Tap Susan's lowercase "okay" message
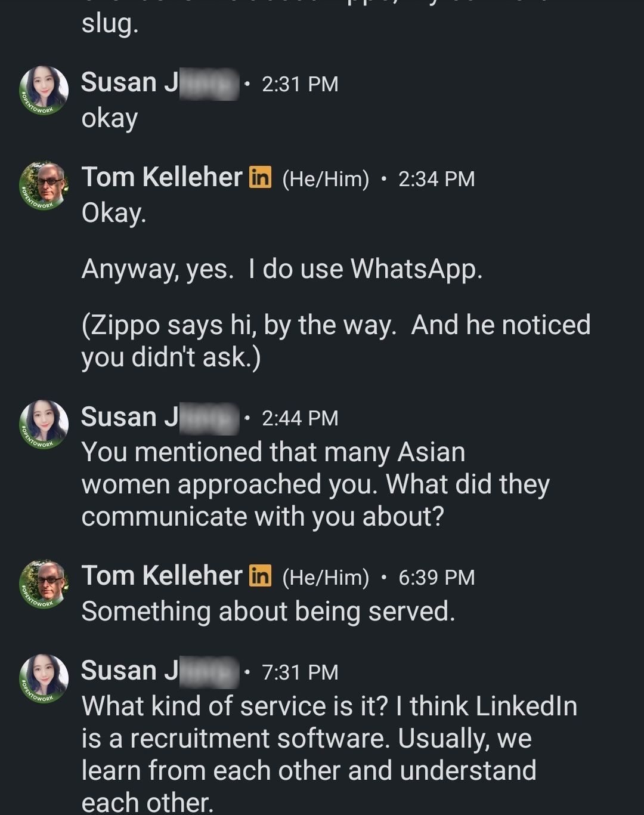 tap(110, 119)
